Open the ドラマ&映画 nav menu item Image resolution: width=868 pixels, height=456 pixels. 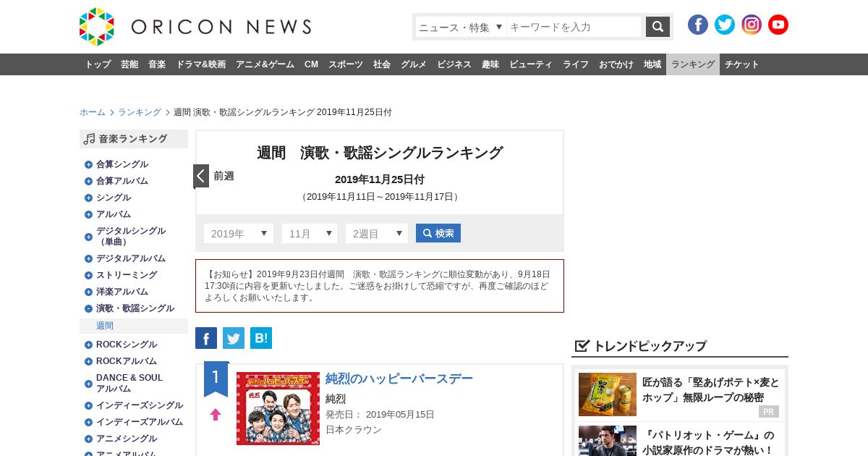coord(200,64)
